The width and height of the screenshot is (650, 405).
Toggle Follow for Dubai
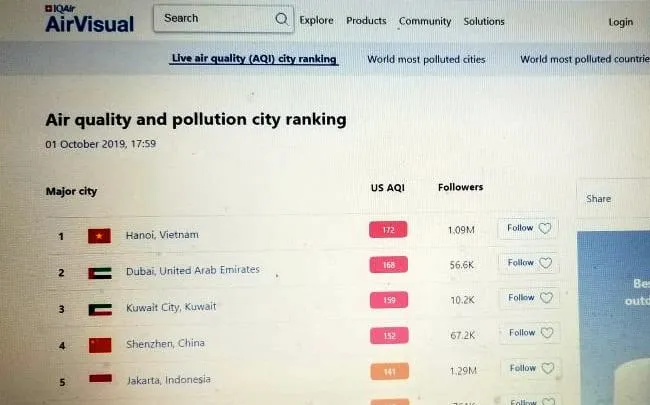(528, 264)
